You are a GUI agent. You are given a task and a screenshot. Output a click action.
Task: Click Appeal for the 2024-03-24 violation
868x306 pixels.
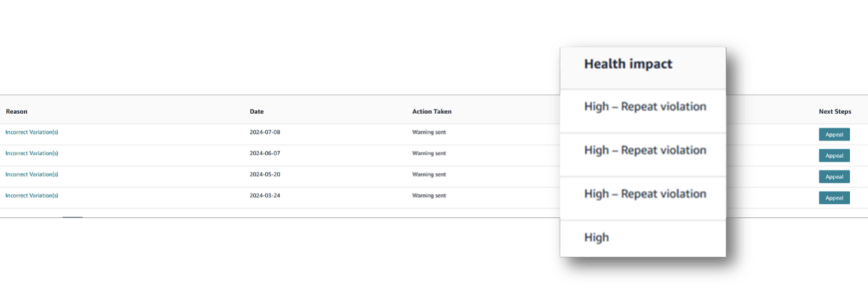(834, 198)
